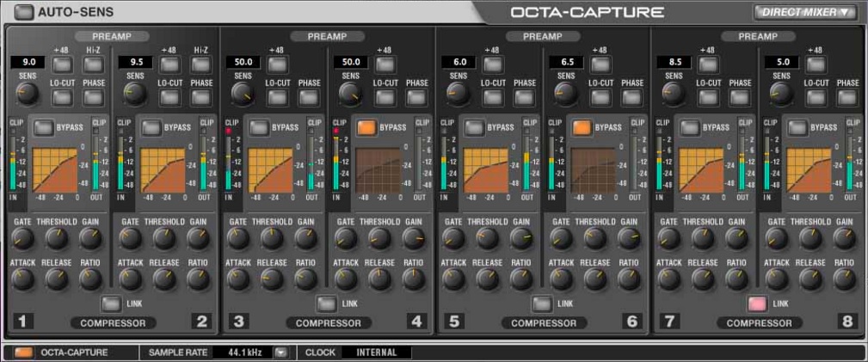Click the 9.0 sensitivity value field

click(28, 62)
